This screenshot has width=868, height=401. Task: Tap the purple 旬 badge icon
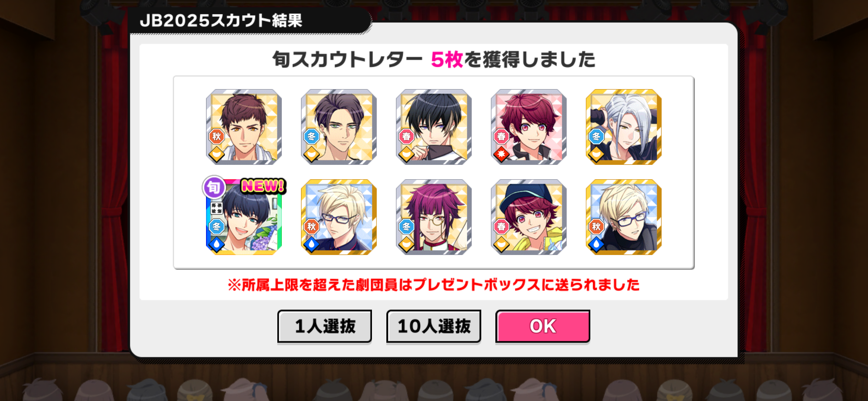click(x=214, y=187)
